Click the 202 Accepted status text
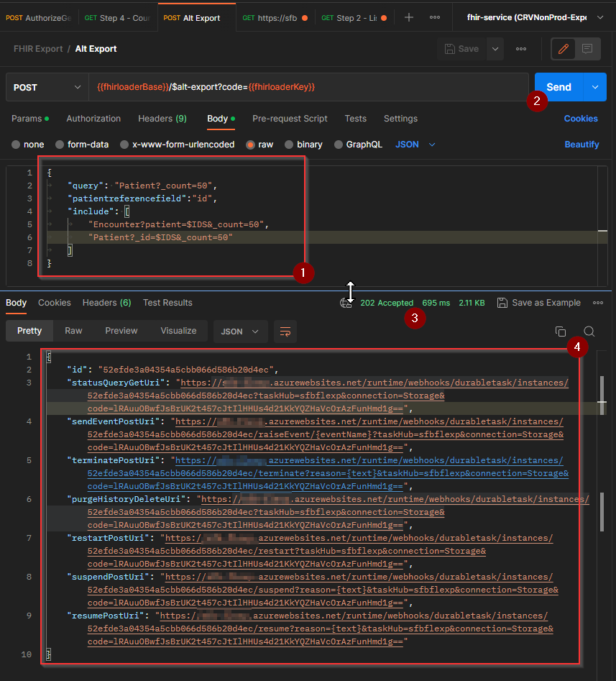Image resolution: width=616 pixels, height=681 pixels. pos(387,303)
